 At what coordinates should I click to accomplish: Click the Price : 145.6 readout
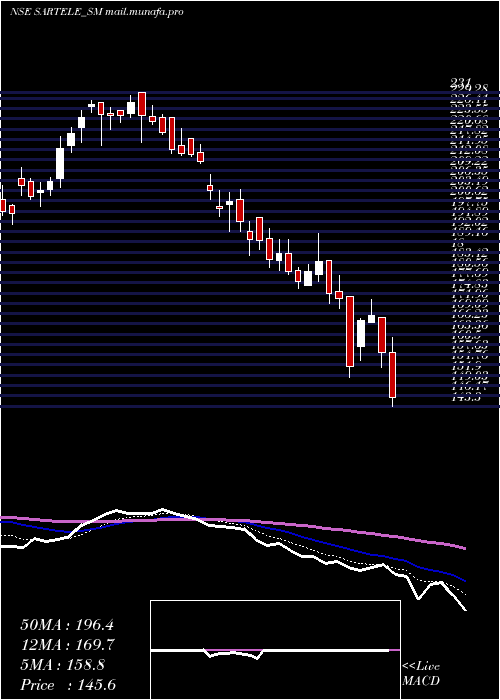[x=68, y=685]
